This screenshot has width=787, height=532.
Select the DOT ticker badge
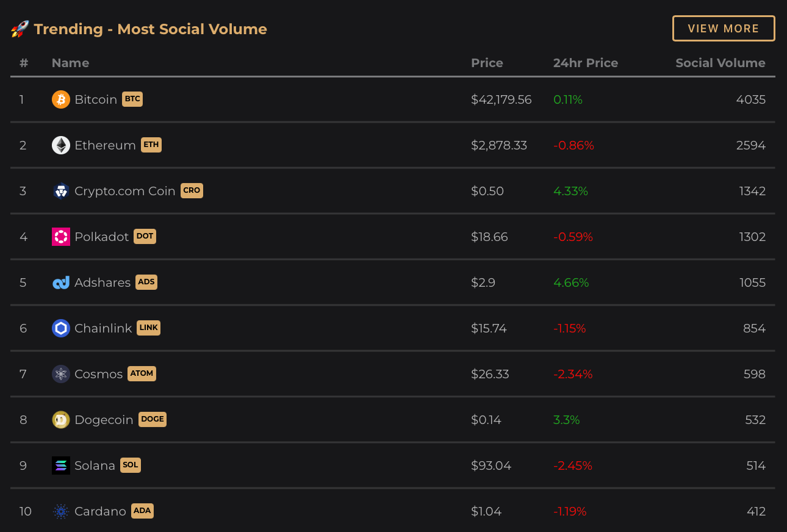click(x=145, y=236)
